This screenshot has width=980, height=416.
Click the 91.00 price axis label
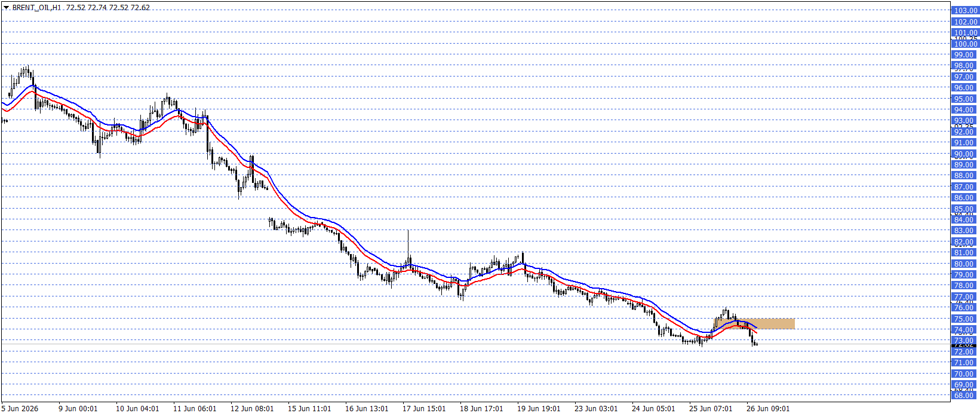pyautogui.click(x=964, y=143)
